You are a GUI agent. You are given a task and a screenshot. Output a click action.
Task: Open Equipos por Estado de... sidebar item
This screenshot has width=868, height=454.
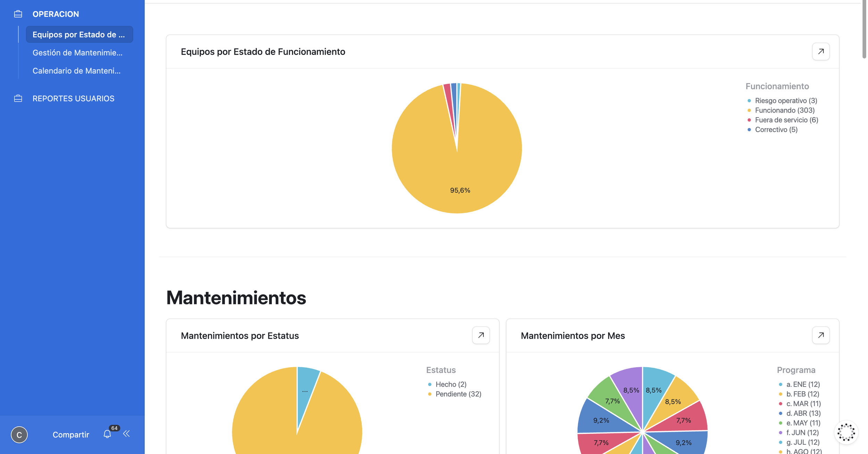80,34
